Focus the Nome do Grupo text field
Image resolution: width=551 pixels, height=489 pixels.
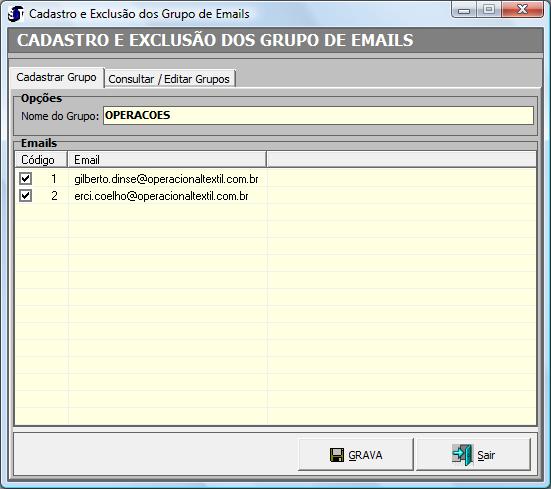318,116
